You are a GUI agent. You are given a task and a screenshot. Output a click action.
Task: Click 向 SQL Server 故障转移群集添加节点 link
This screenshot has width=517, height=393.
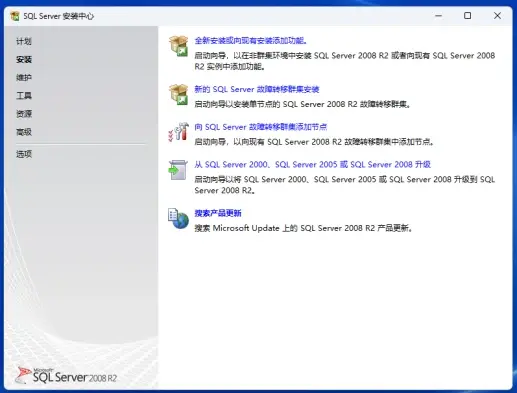(x=261, y=127)
